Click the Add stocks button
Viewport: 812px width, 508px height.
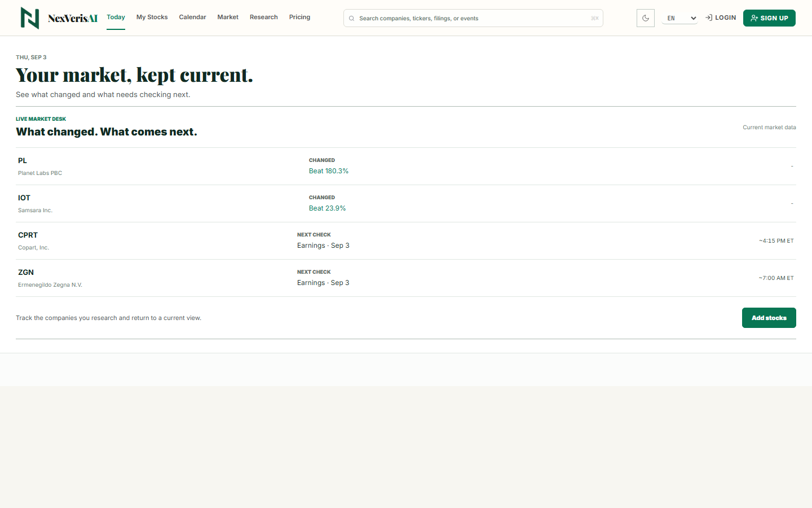tap(769, 318)
